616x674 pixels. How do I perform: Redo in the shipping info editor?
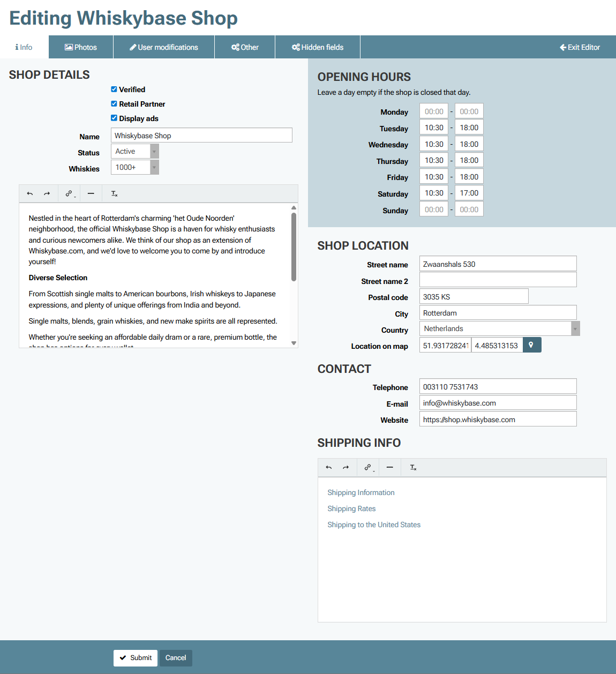coord(346,468)
